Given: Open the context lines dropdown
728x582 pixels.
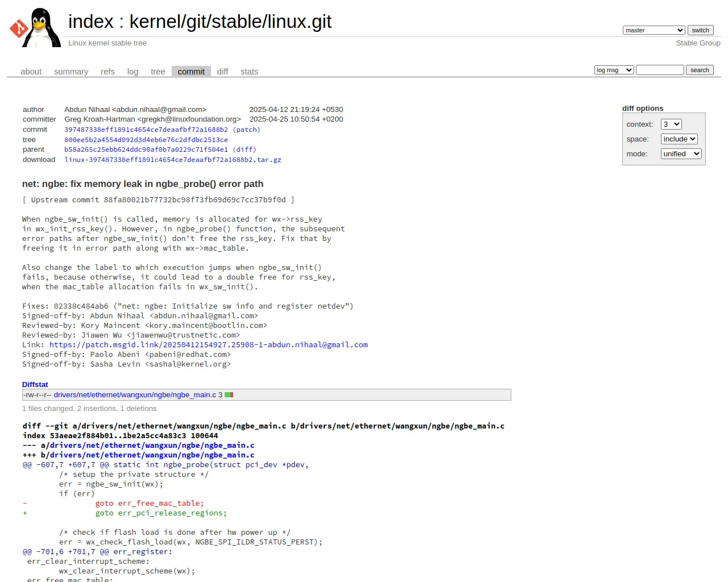Looking at the screenshot, I should coord(671,124).
